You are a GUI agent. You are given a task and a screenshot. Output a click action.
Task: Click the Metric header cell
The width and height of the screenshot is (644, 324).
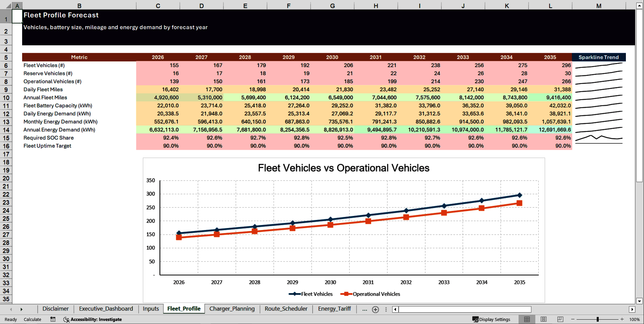(x=79, y=57)
